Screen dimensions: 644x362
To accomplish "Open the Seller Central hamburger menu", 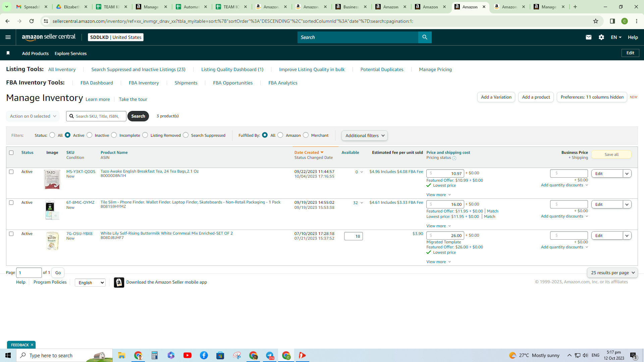I will tap(8, 37).
